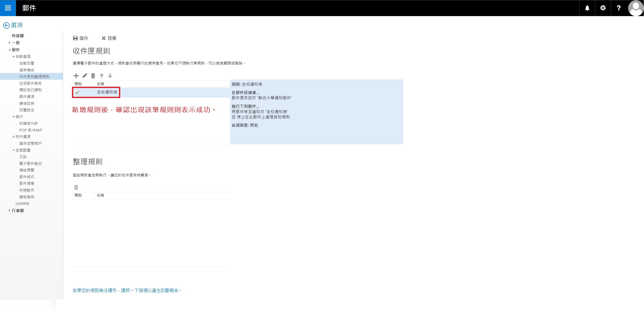Image resolution: width=644 pixels, height=309 pixels.
Task: Click the 儲存 save button
Action: coord(80,38)
